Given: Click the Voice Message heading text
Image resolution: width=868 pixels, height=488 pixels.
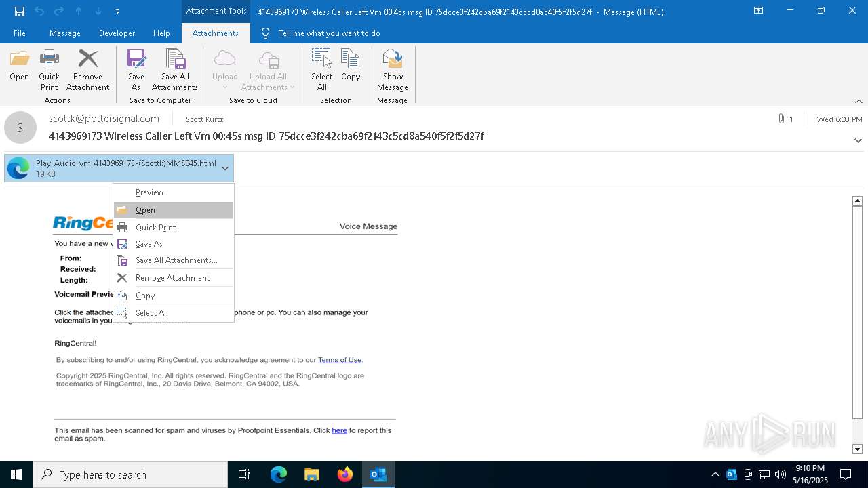Looking at the screenshot, I should [368, 226].
